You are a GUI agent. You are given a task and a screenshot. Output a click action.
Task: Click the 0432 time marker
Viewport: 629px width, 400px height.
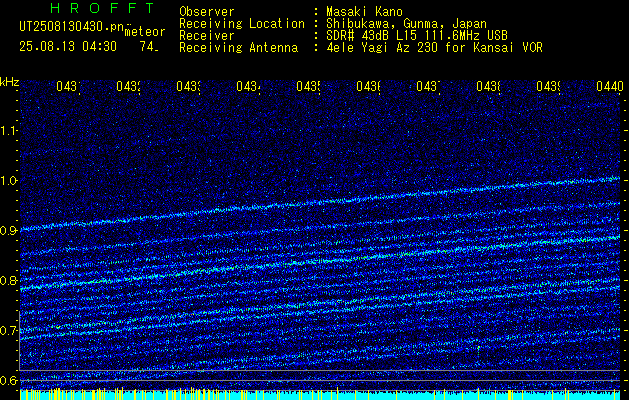[128, 86]
